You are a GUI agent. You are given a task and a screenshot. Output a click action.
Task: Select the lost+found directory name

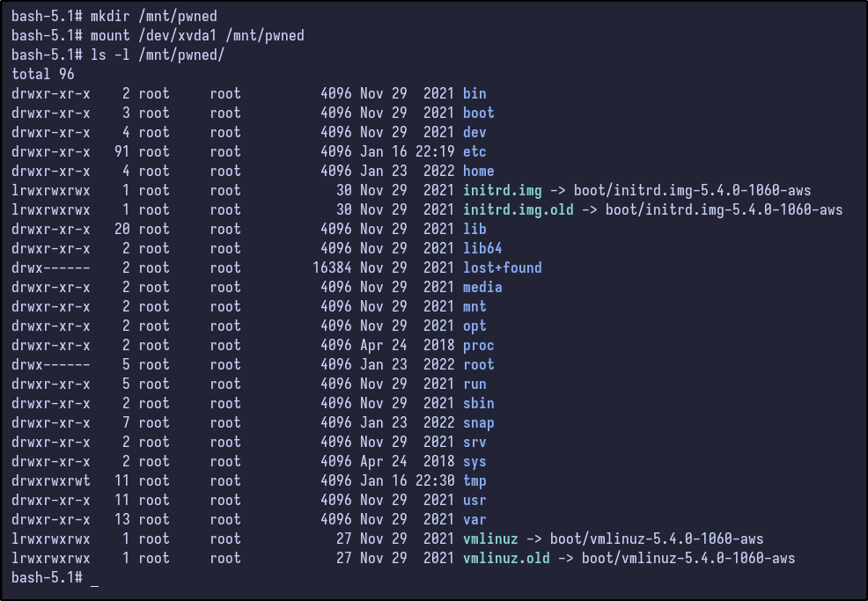click(502, 268)
